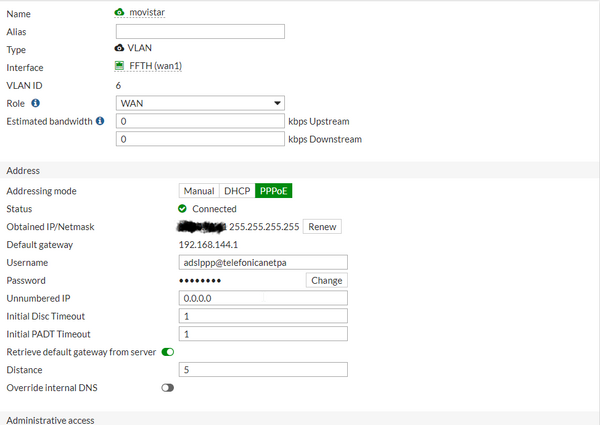This screenshot has width=600, height=425.
Task: Select Manual addressing mode
Action: click(198, 191)
